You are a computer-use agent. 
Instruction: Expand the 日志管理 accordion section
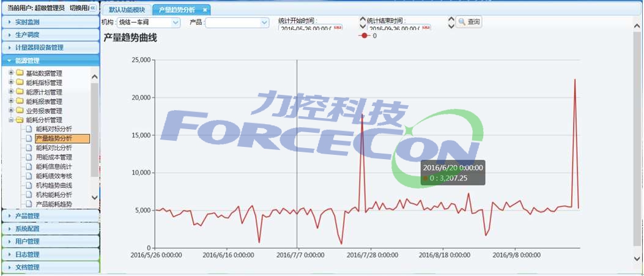51,254
